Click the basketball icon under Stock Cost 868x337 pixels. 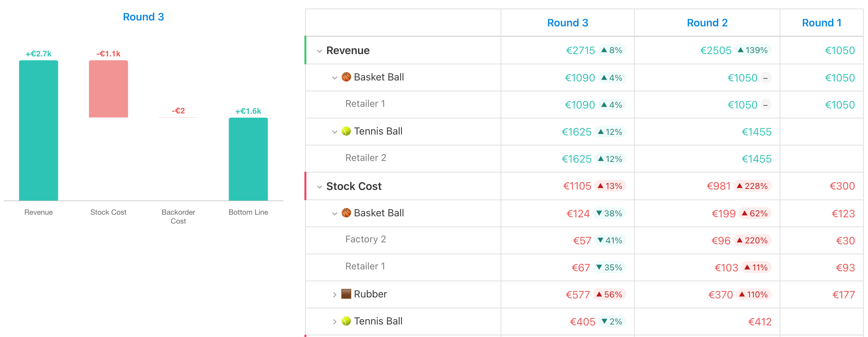pyautogui.click(x=346, y=213)
